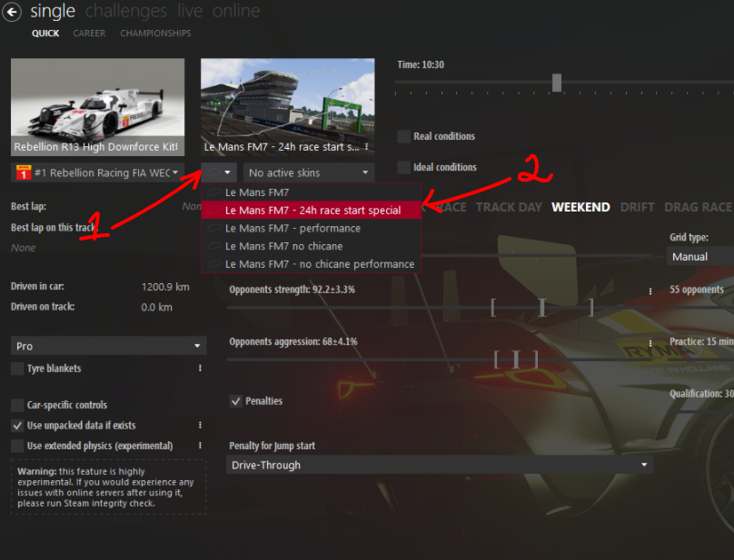Choose the Track Day mode
The height and width of the screenshot is (560, 734).
pyautogui.click(x=509, y=207)
